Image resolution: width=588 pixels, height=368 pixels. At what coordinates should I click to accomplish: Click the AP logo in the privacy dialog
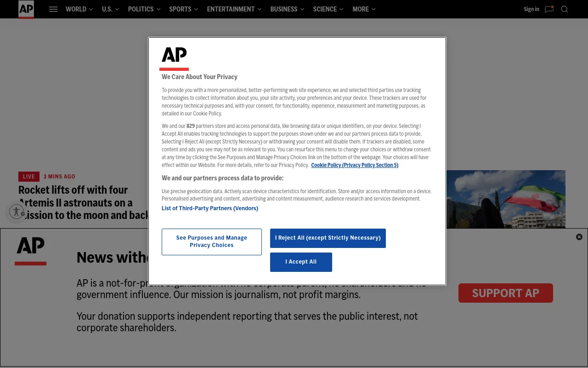tap(174, 55)
